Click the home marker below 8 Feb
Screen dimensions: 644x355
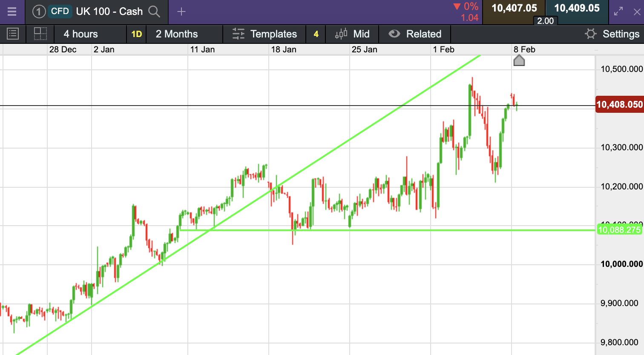[519, 60]
